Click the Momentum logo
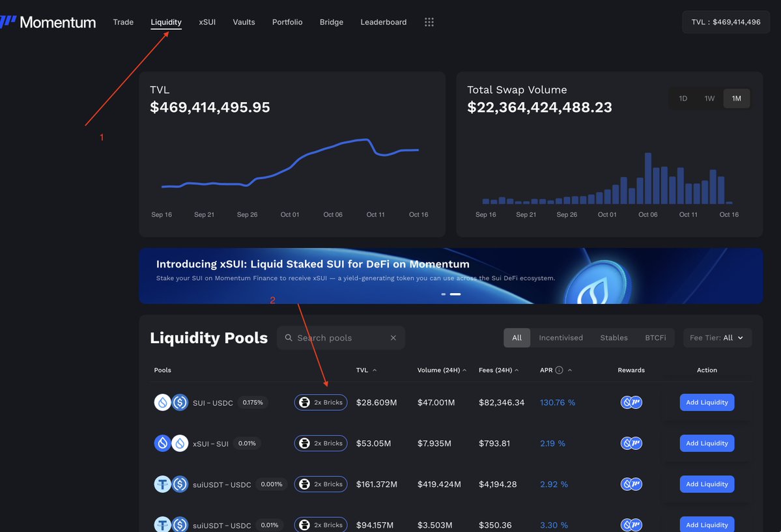781x532 pixels. tap(48, 22)
